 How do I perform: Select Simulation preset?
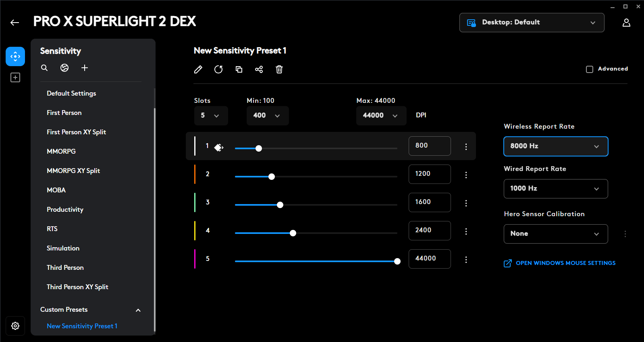[x=63, y=248]
